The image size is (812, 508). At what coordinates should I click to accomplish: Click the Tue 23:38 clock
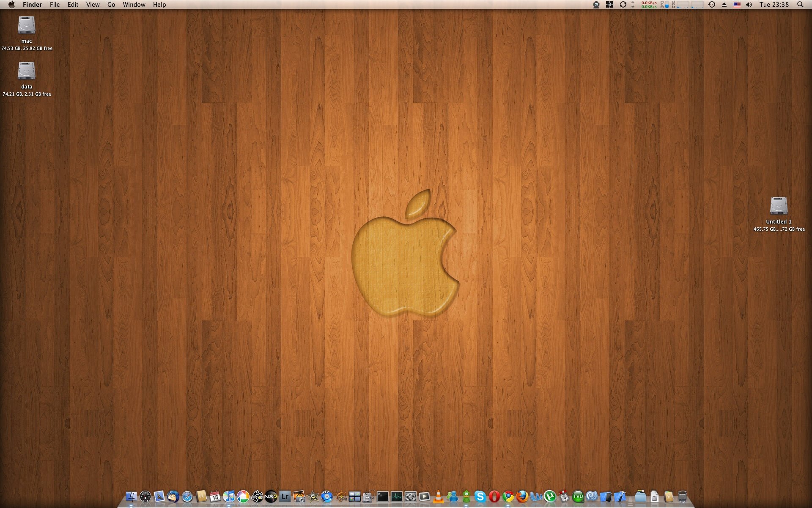(774, 5)
